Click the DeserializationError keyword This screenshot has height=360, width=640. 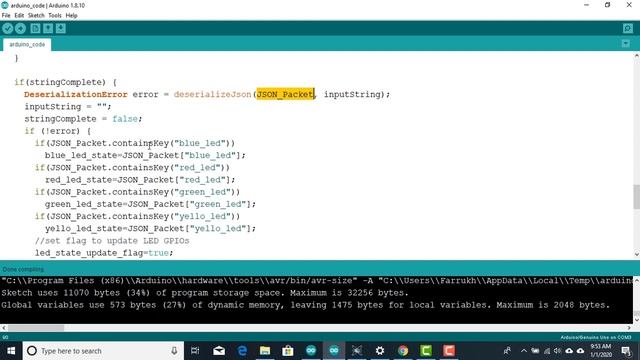(x=76, y=94)
